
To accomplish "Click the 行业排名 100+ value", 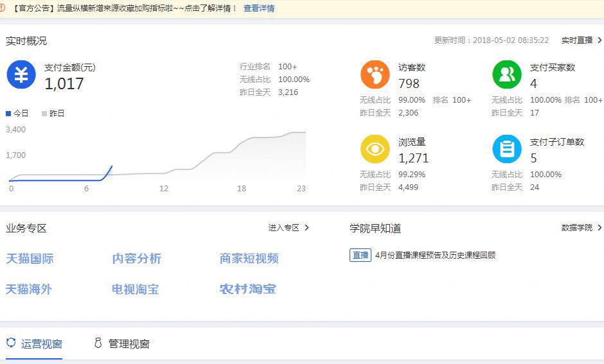I will pos(287,67).
